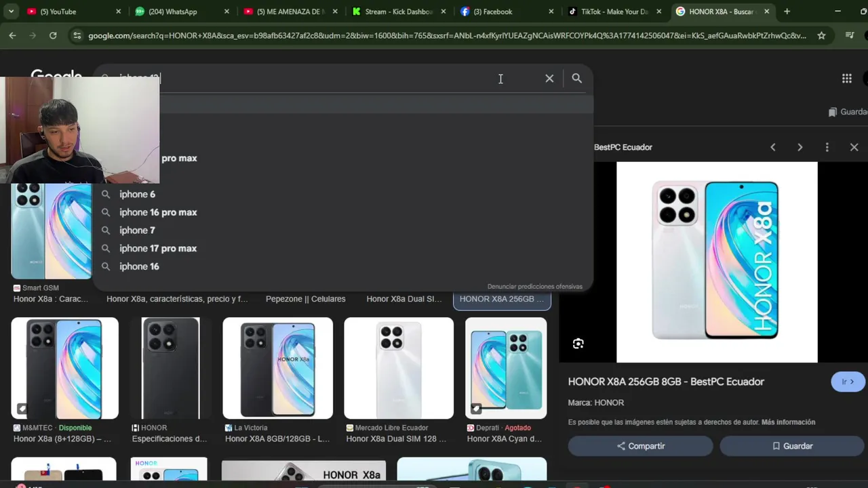The image size is (868, 488).
Task: Switch to Stream - Kick Dashboard tab
Action: (x=399, y=12)
